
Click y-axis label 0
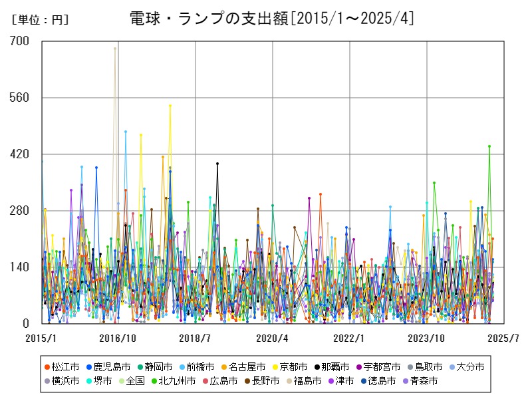point(26,323)
